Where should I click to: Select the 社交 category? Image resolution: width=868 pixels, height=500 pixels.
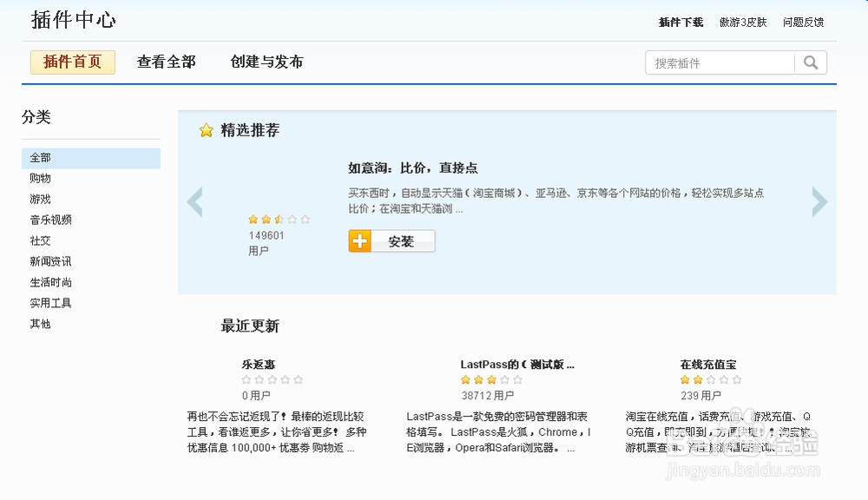click(41, 240)
